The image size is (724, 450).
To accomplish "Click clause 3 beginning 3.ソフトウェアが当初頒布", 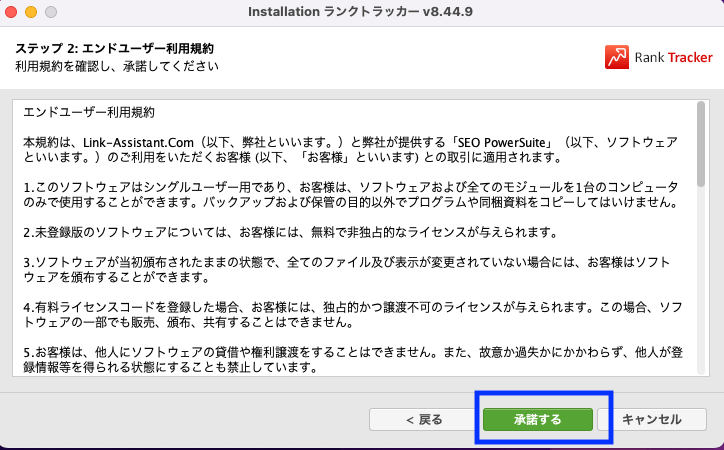I will click(347, 270).
